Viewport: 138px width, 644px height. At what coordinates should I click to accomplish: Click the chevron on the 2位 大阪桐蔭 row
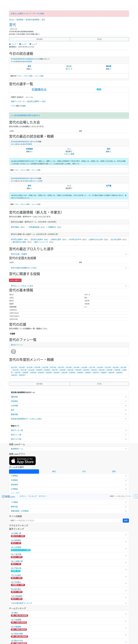[x=126, y=621]
